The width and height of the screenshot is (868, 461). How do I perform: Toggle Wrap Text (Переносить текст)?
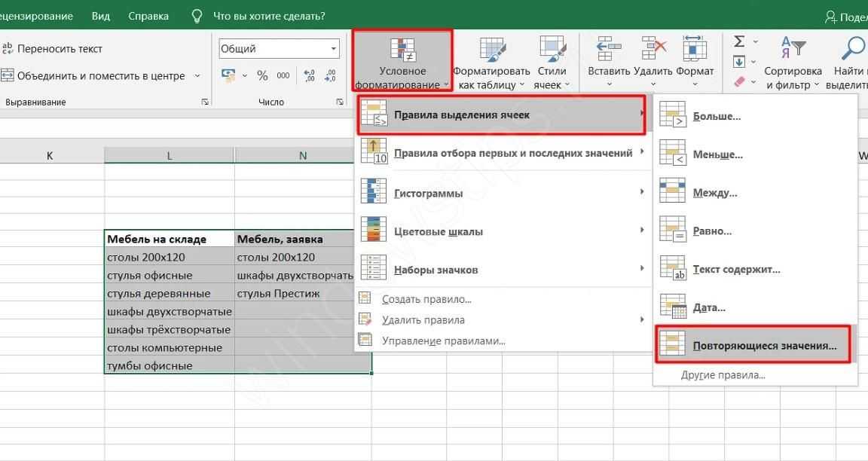coord(52,49)
